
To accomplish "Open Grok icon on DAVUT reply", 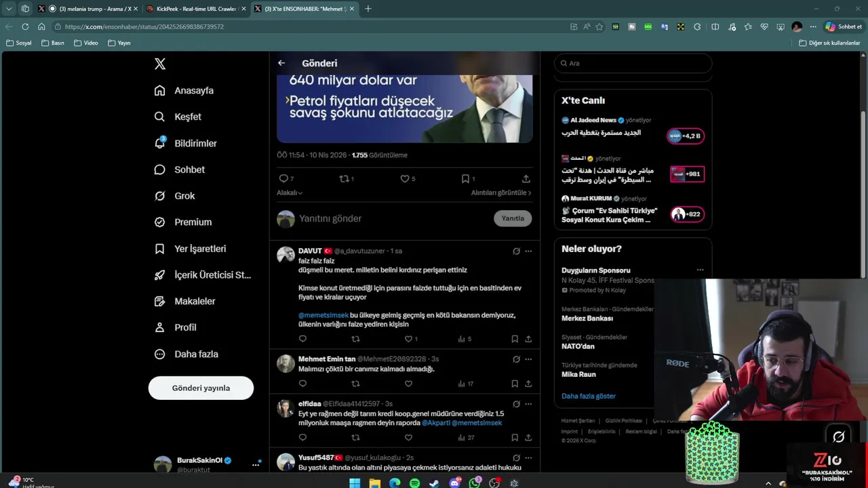I will 516,251.
